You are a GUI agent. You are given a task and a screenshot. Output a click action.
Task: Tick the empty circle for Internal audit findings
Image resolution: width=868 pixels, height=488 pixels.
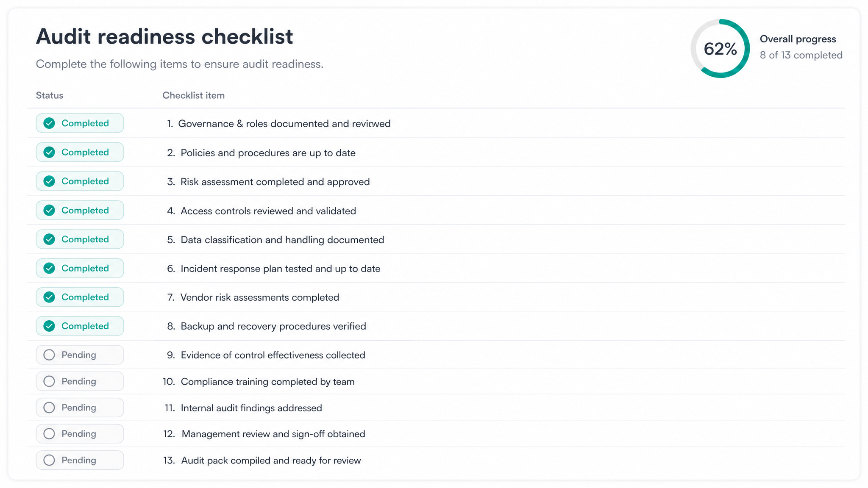pyautogui.click(x=49, y=408)
